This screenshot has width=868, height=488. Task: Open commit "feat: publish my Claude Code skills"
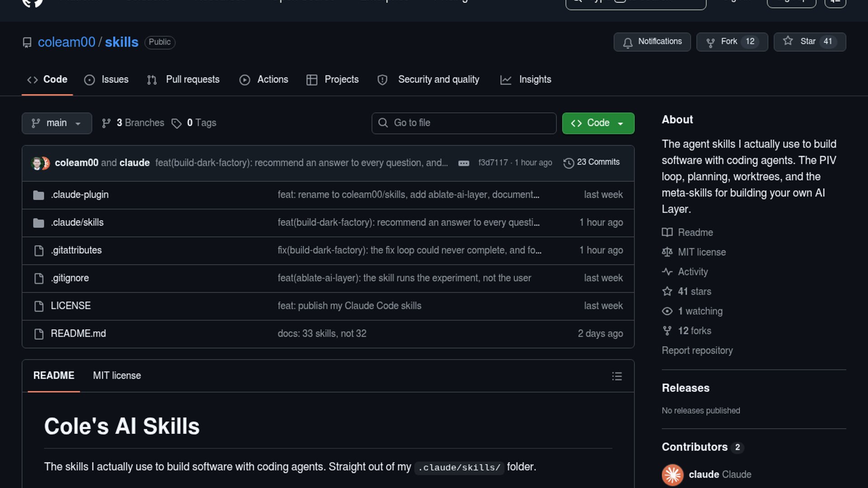pos(349,306)
